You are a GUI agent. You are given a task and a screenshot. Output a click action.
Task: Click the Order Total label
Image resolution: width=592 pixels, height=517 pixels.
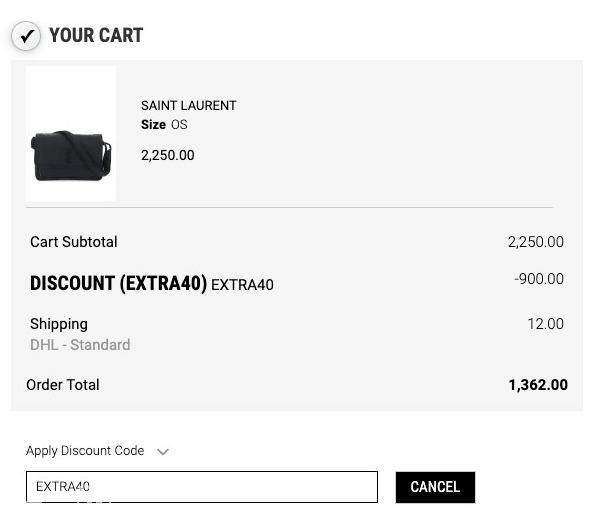pyautogui.click(x=63, y=385)
